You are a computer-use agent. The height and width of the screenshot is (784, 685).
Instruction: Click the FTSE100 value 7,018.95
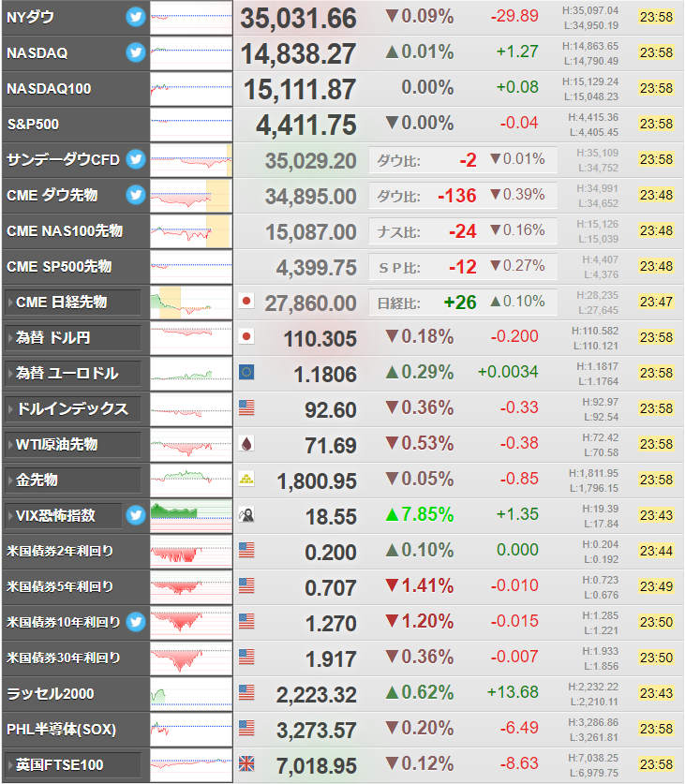click(x=317, y=766)
